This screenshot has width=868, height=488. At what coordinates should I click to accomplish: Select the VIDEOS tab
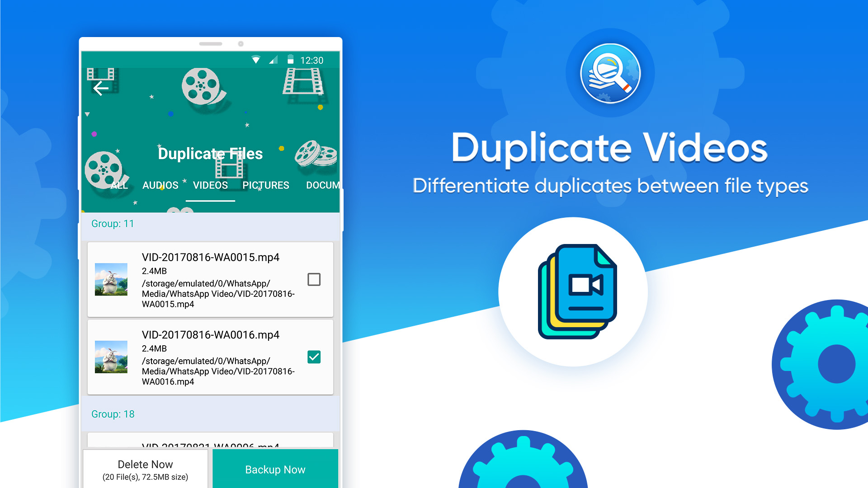(x=210, y=185)
